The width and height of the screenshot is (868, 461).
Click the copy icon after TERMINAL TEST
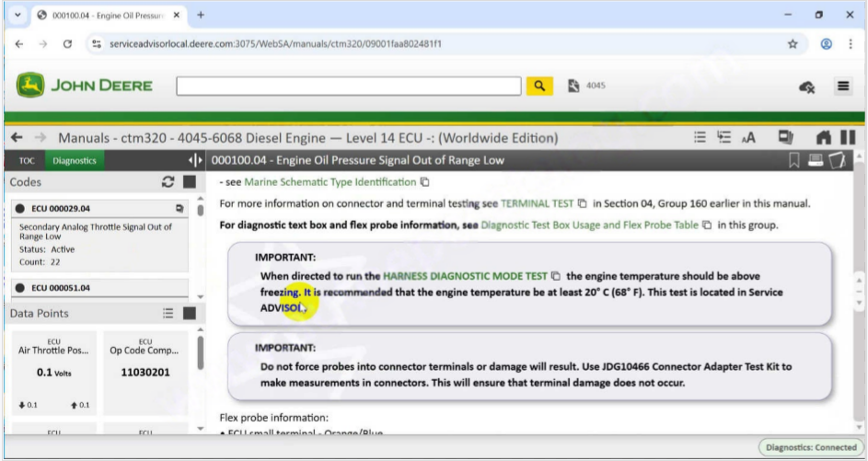[583, 203]
